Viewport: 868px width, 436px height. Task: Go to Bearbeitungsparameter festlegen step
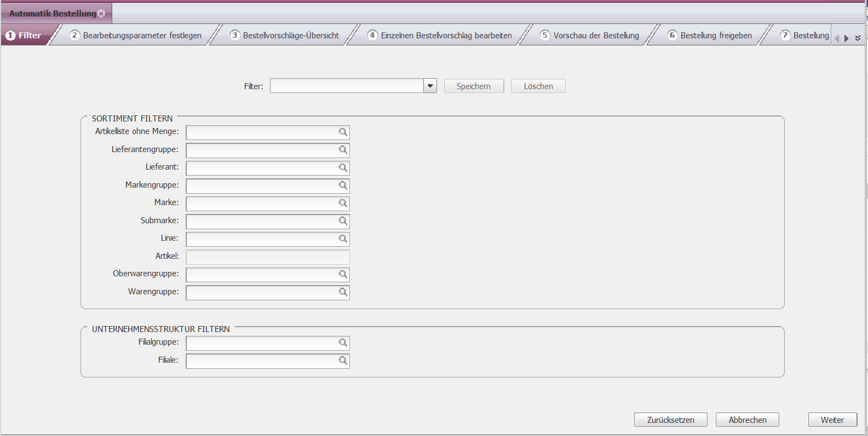tap(136, 35)
